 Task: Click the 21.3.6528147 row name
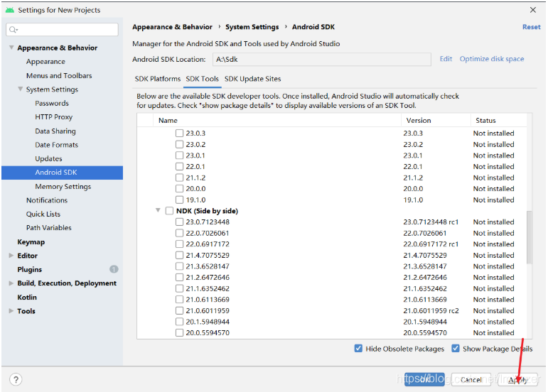click(208, 266)
